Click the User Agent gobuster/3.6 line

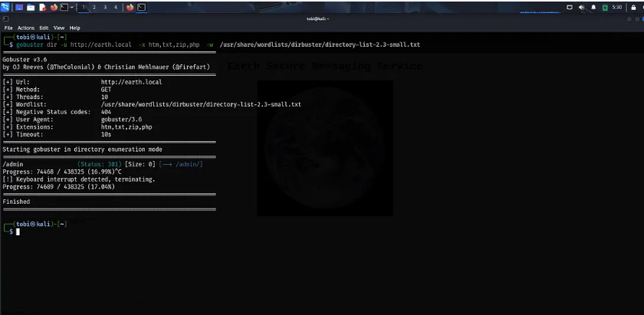point(72,120)
